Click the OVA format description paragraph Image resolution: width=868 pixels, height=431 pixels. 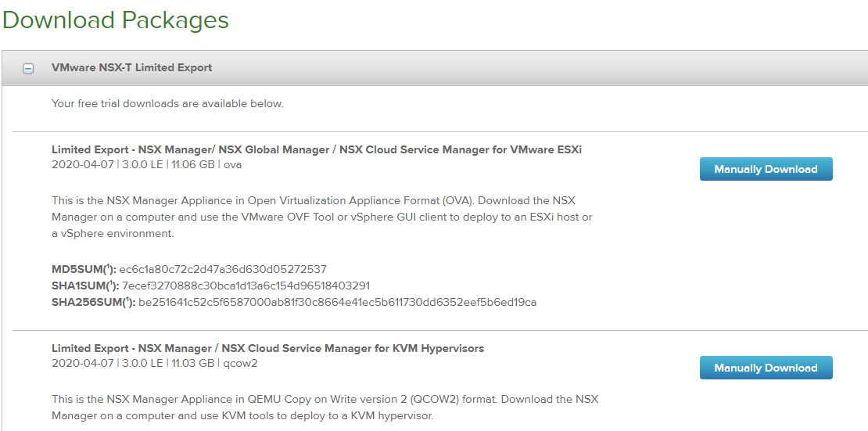(x=322, y=217)
